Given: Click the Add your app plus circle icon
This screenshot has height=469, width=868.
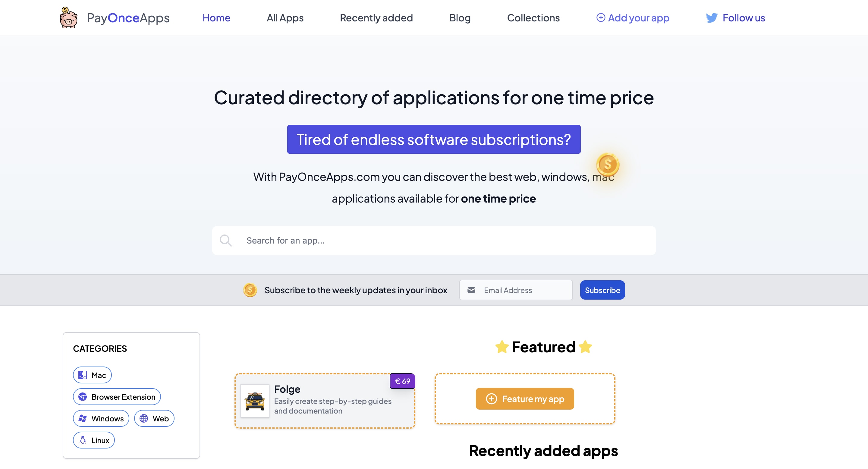Looking at the screenshot, I should click(x=600, y=17).
